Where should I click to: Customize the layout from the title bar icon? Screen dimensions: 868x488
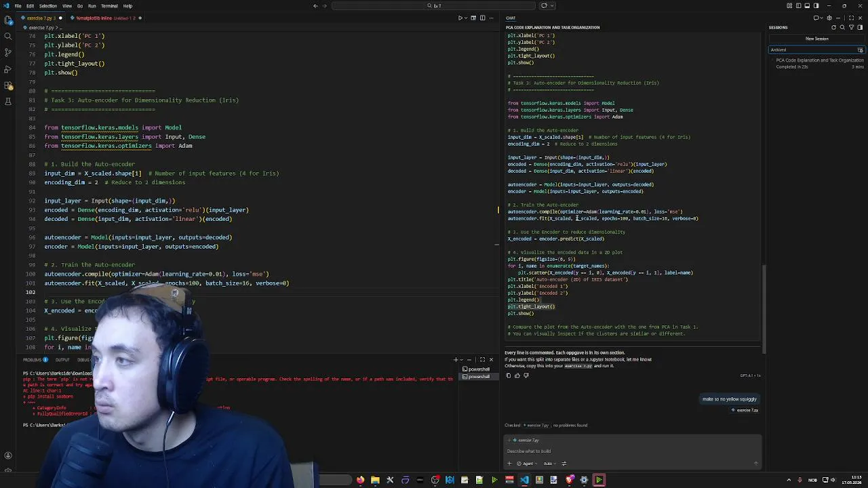pos(789,5)
